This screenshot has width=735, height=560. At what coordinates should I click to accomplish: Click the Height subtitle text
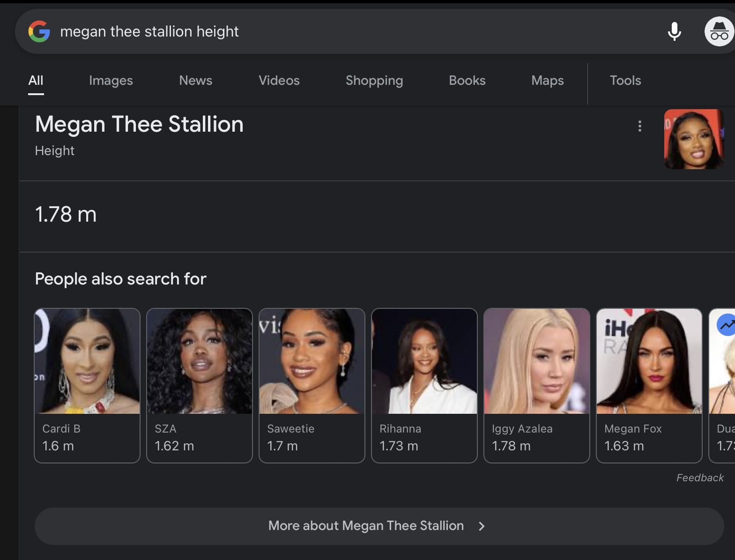pos(55,151)
